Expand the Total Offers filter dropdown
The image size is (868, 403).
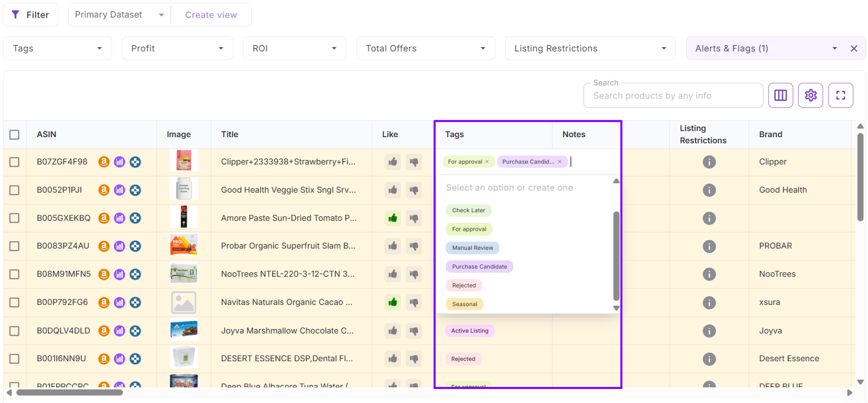(x=426, y=48)
